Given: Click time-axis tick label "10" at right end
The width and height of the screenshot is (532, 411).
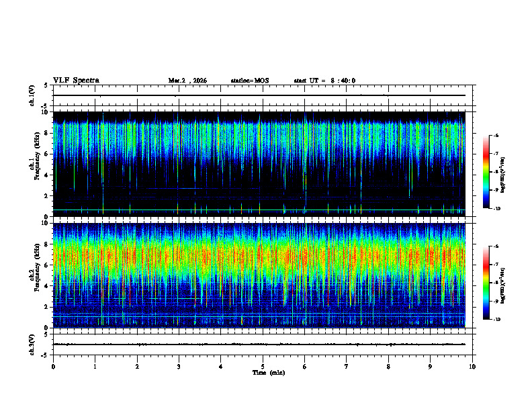Looking at the screenshot, I should click(472, 367).
